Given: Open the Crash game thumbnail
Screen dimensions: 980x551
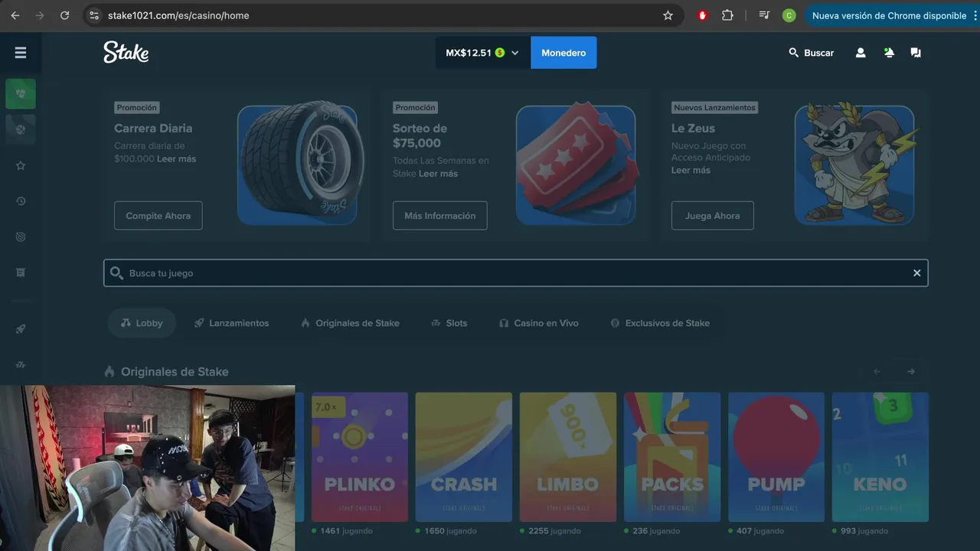Looking at the screenshot, I should (464, 457).
